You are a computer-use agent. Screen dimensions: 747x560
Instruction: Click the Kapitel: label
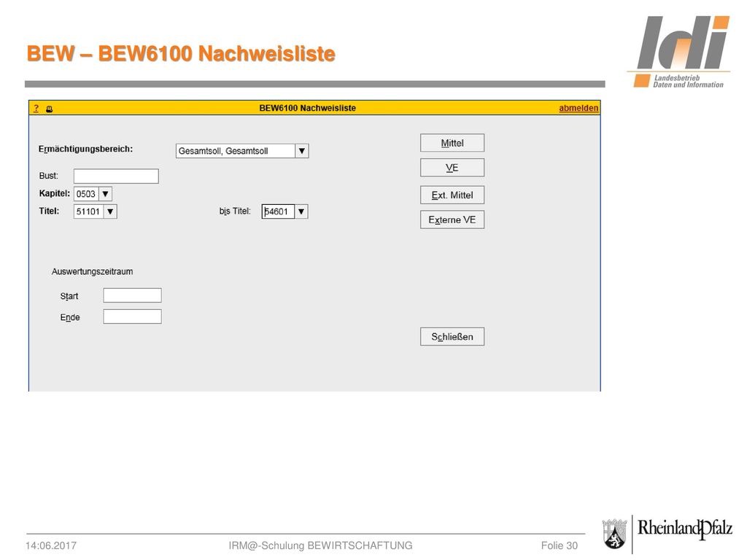(54, 193)
